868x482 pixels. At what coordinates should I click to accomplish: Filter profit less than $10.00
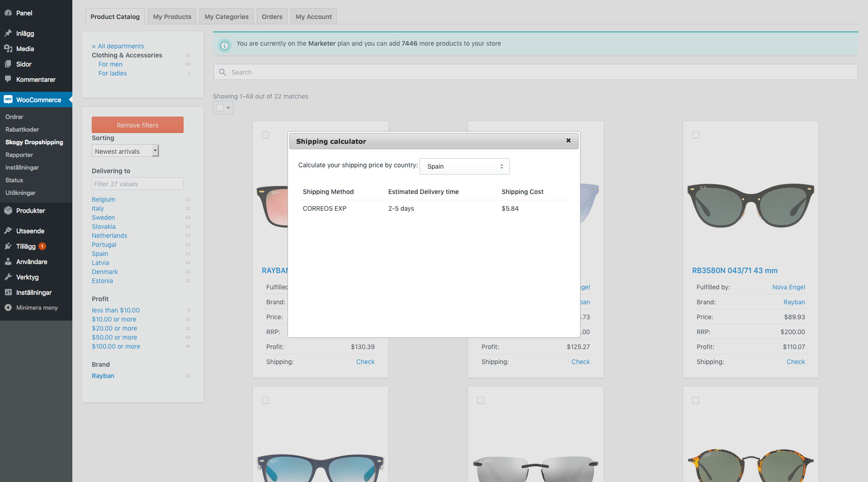coord(116,310)
